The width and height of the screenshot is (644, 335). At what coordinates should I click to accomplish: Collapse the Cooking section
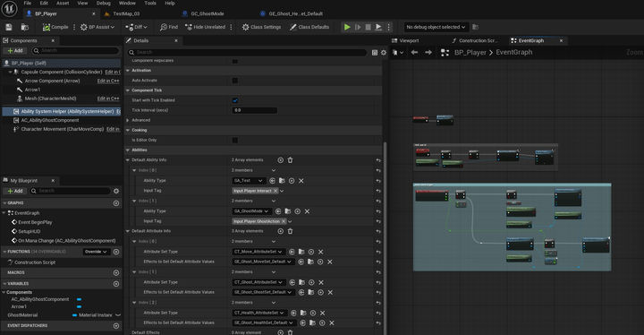pyautogui.click(x=128, y=130)
